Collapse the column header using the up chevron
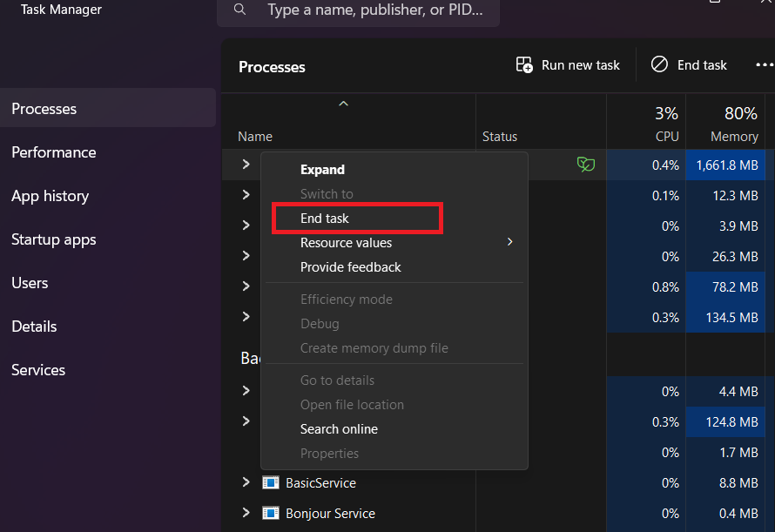This screenshot has height=532, width=775. [343, 104]
